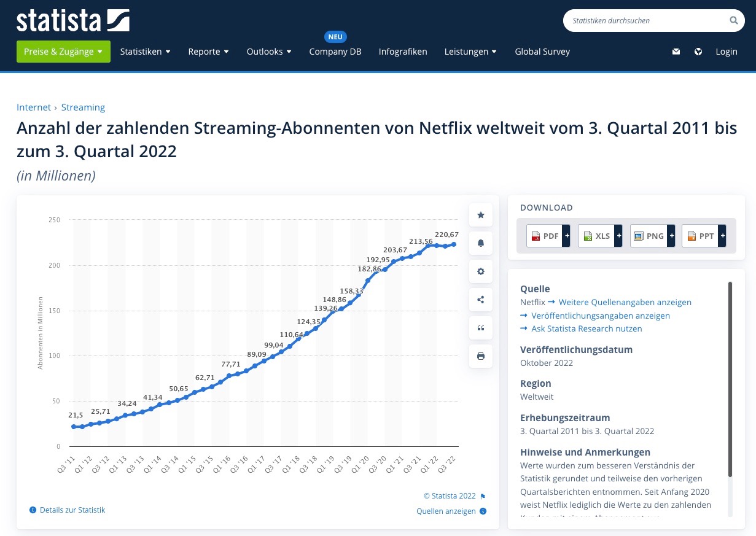756x536 pixels.
Task: Open Infografiken from the navigation
Action: pyautogui.click(x=403, y=52)
